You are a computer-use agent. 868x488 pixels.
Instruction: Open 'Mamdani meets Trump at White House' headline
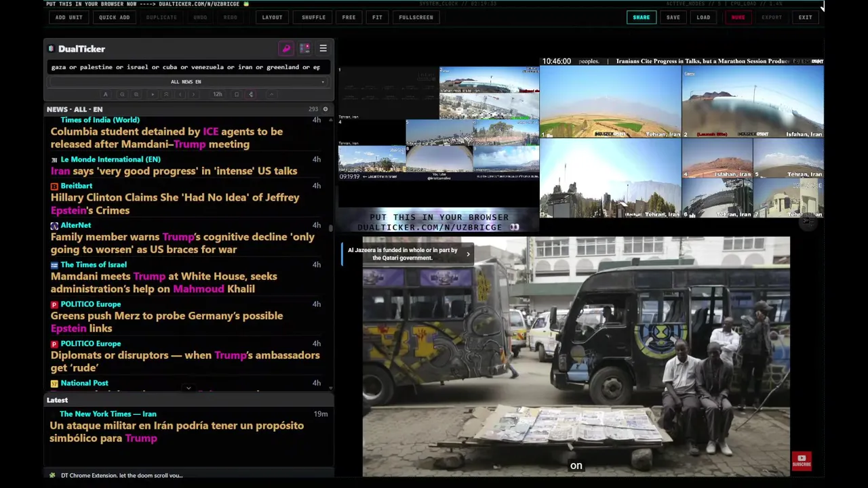click(x=163, y=282)
